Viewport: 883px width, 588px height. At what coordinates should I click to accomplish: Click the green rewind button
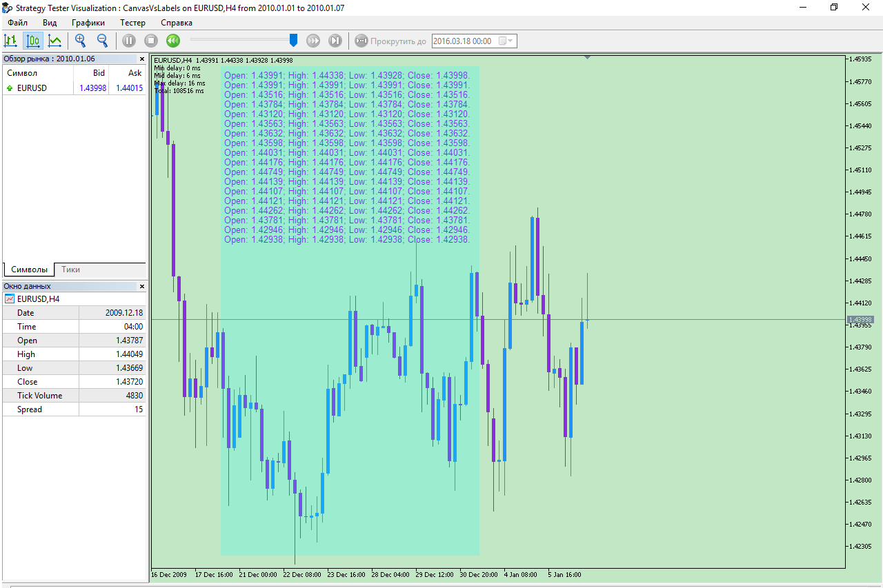pos(173,41)
